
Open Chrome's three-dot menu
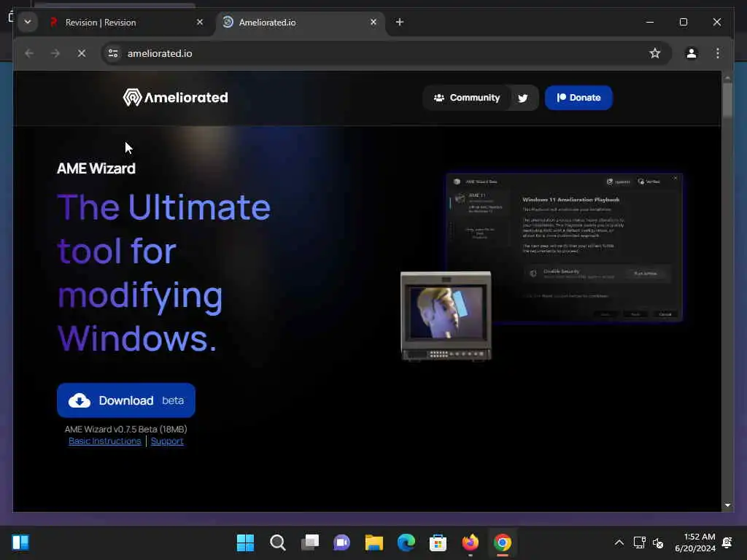pos(718,53)
